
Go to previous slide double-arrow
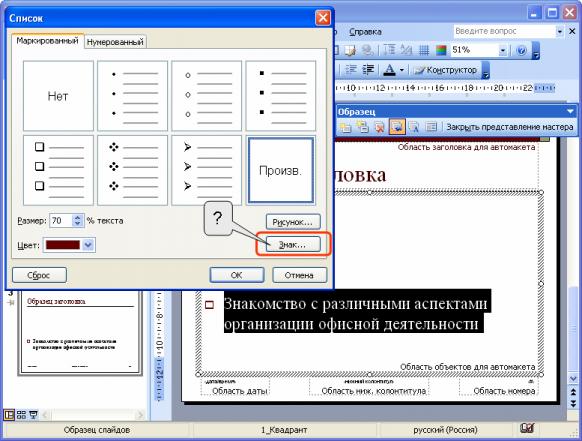pyautogui.click(x=573, y=392)
